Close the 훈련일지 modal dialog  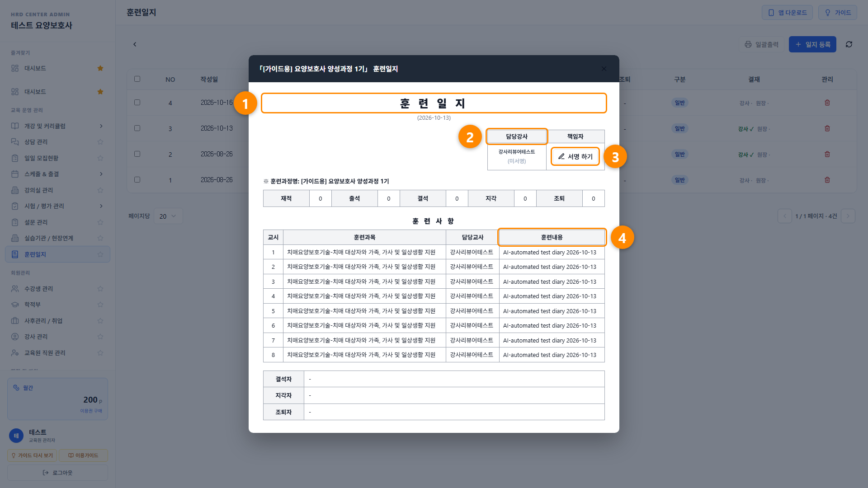[604, 69]
